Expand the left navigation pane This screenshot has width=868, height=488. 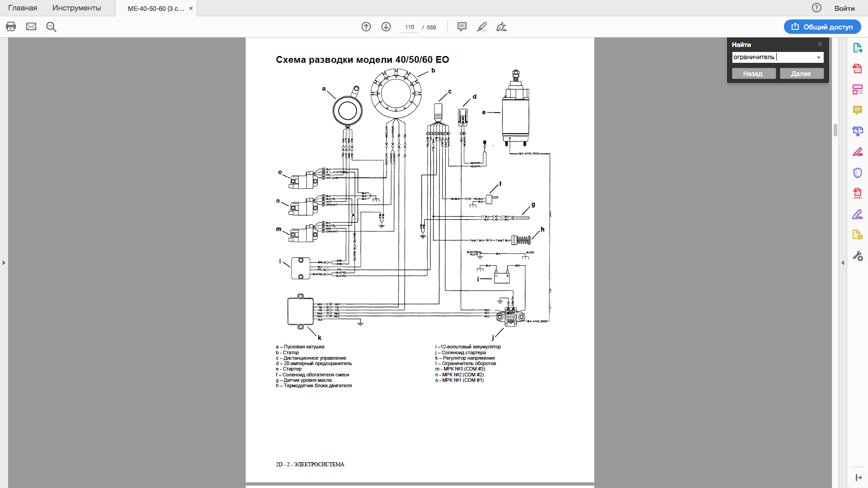(4, 263)
